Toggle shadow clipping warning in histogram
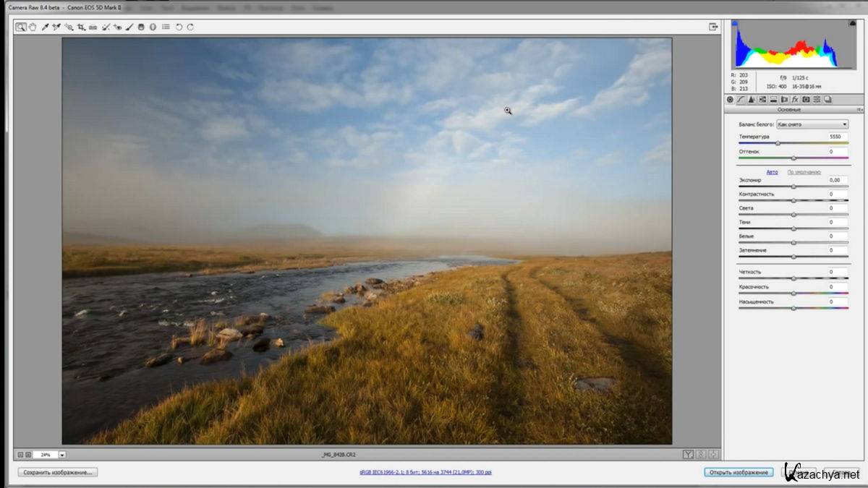This screenshot has height=488, width=868. 736,24
